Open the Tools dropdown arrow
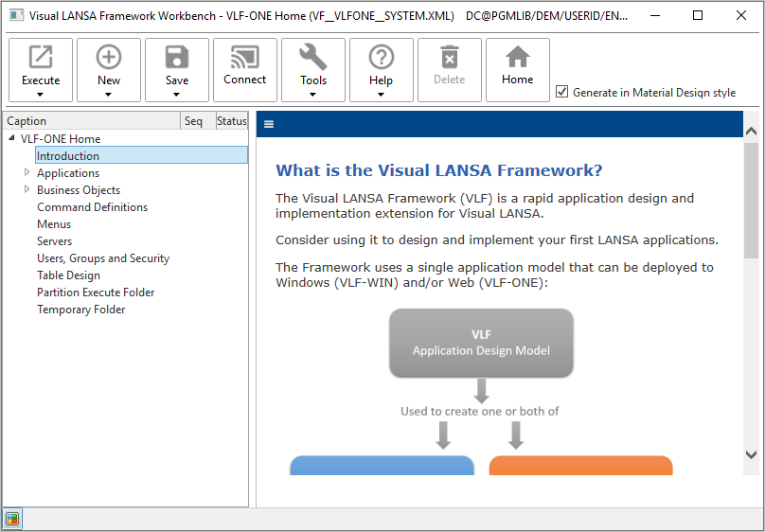Screen dimensions: 765x532 coord(313,95)
